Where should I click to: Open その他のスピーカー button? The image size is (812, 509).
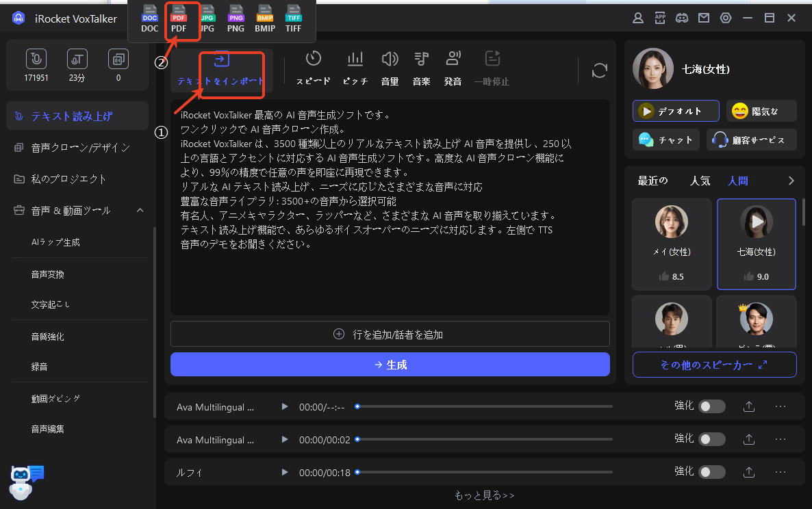[714, 365]
